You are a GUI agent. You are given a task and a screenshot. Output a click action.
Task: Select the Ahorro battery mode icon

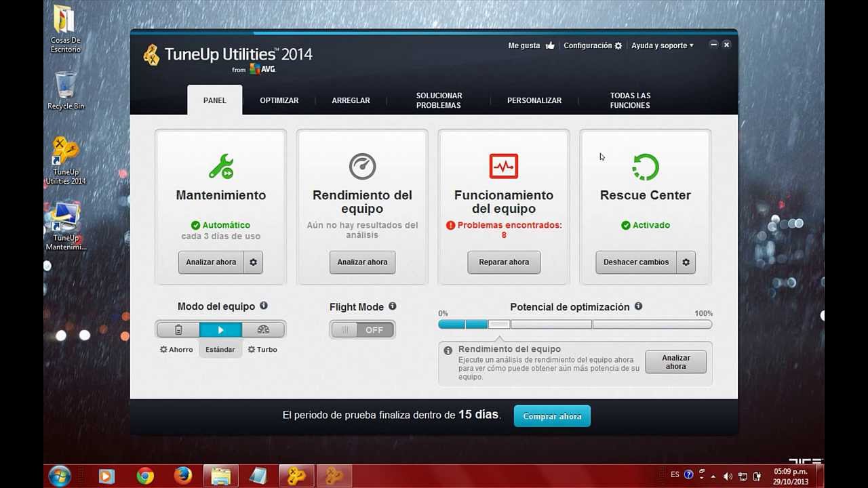pos(178,329)
